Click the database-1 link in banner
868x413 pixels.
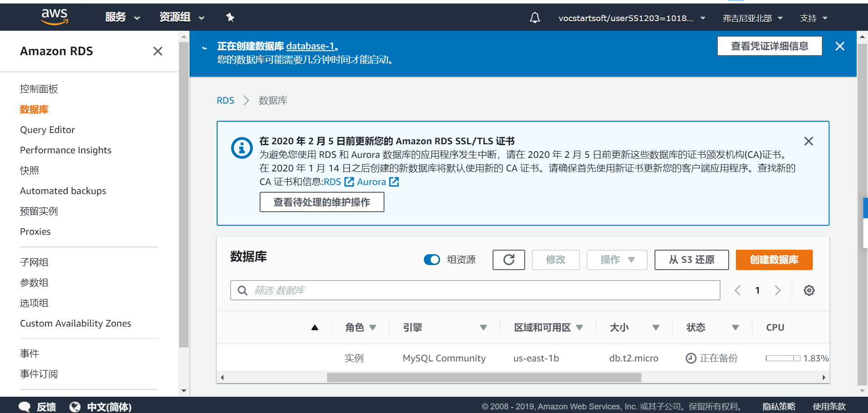[310, 46]
